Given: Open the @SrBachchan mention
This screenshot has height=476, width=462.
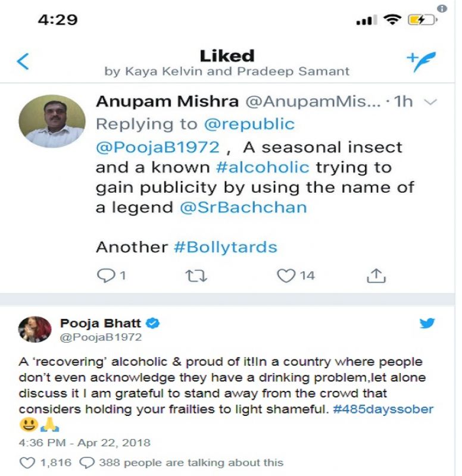Looking at the screenshot, I should [243, 208].
